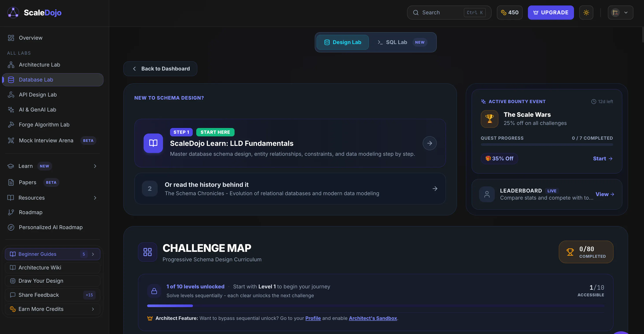The width and height of the screenshot is (644, 334).
Task: Open LLD Fundamentals circle arrow
Action: point(429,143)
